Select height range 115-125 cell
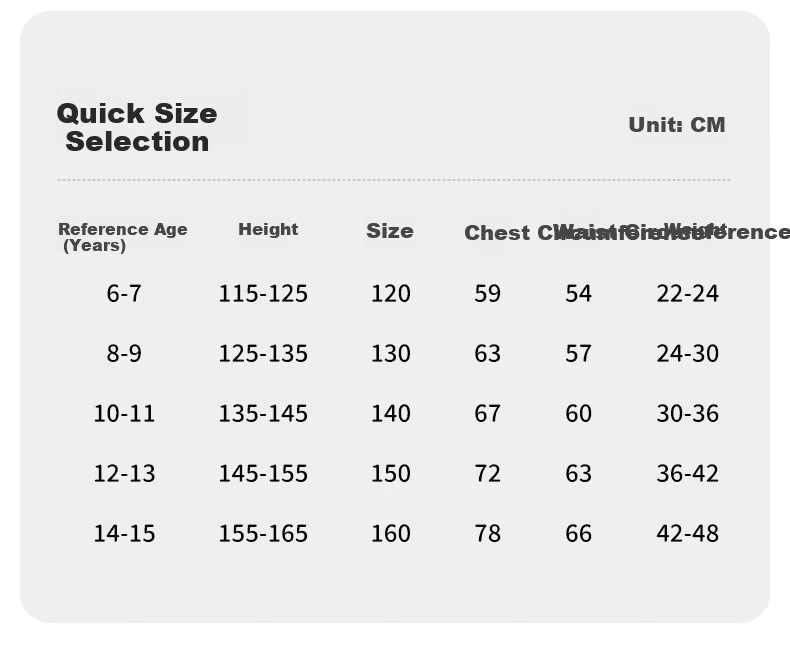 (263, 294)
